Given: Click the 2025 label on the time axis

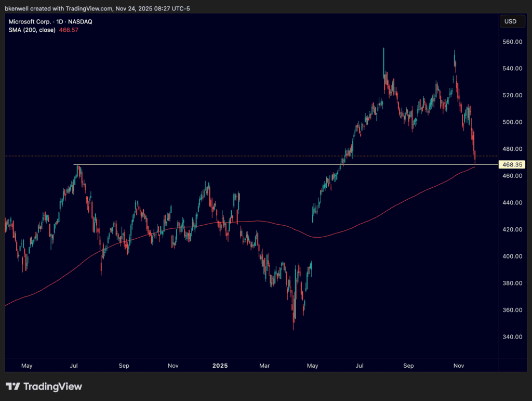Looking at the screenshot, I should pyautogui.click(x=220, y=366).
